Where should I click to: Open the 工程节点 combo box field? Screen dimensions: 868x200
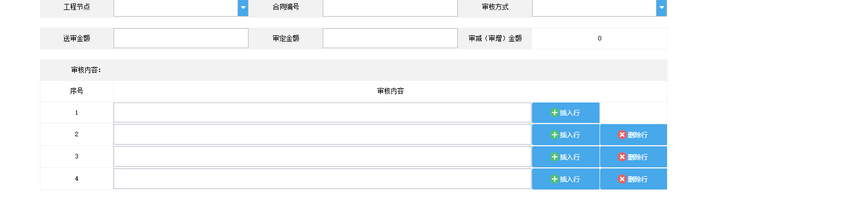pyautogui.click(x=181, y=7)
